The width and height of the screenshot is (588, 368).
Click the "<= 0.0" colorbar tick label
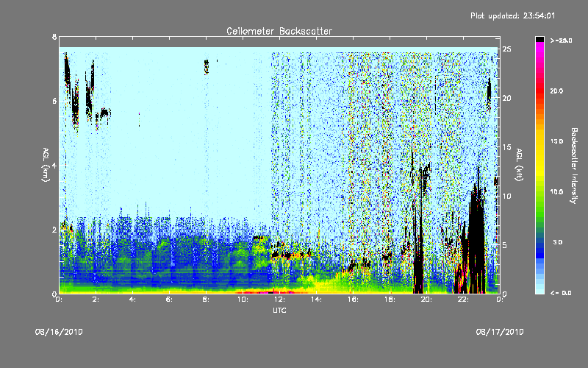(x=561, y=292)
